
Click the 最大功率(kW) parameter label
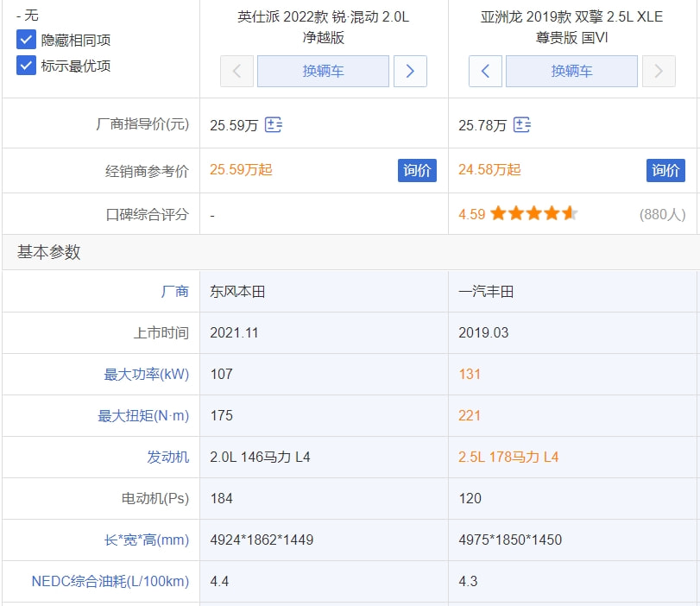click(x=146, y=375)
